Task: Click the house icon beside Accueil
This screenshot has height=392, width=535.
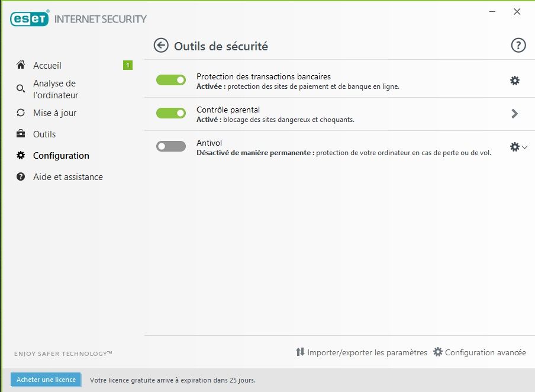Action: point(21,65)
